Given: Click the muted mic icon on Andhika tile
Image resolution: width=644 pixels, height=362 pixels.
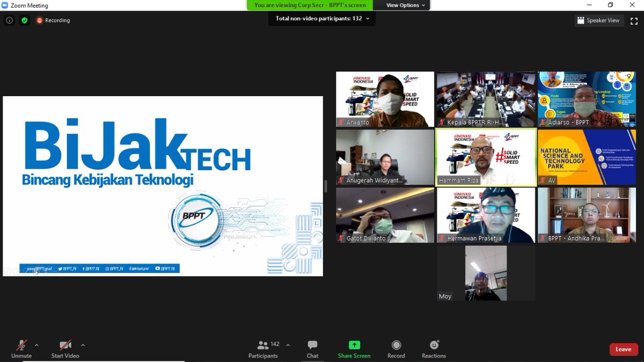Looking at the screenshot, I should [543, 238].
